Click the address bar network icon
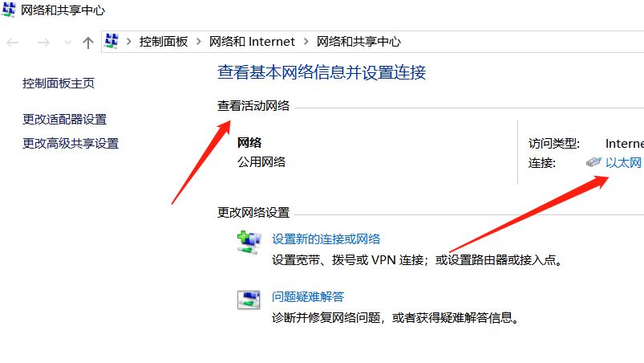Viewport: 644px width, 363px height. 111,41
